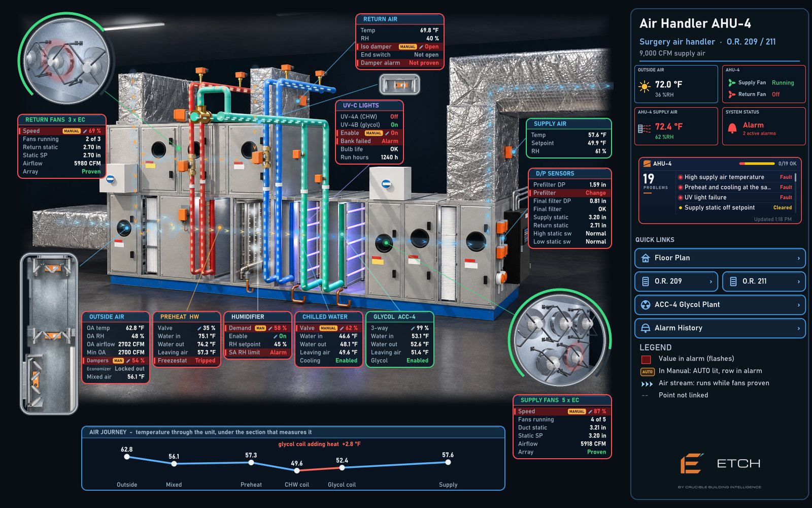This screenshot has height=508, width=812.
Task: Expand the Floor Plan link chevron
Action: click(798, 258)
